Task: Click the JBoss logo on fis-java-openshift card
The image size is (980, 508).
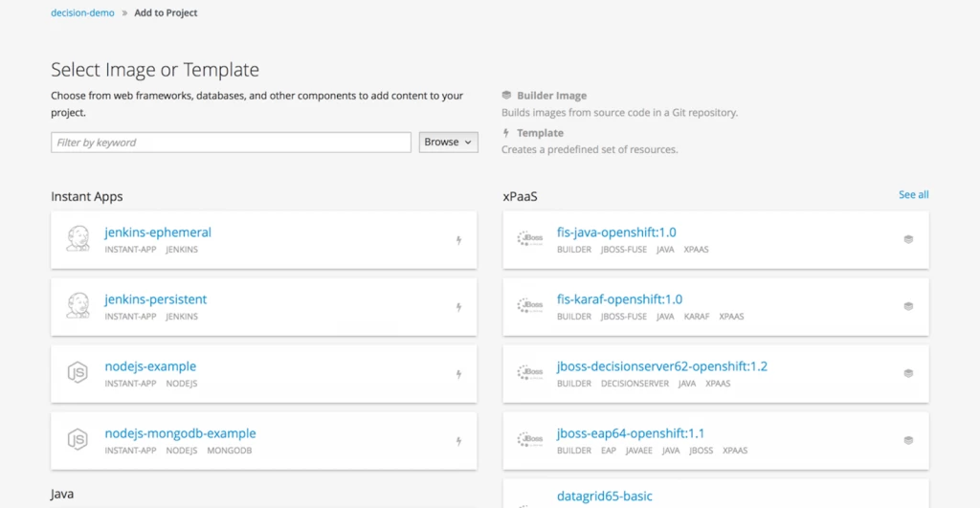Action: tap(530, 238)
